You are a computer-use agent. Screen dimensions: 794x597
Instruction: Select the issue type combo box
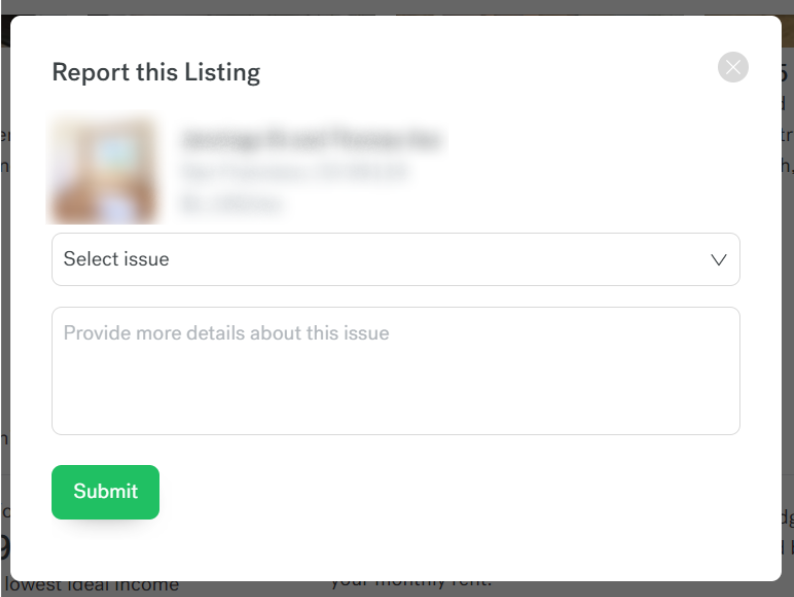click(395, 259)
